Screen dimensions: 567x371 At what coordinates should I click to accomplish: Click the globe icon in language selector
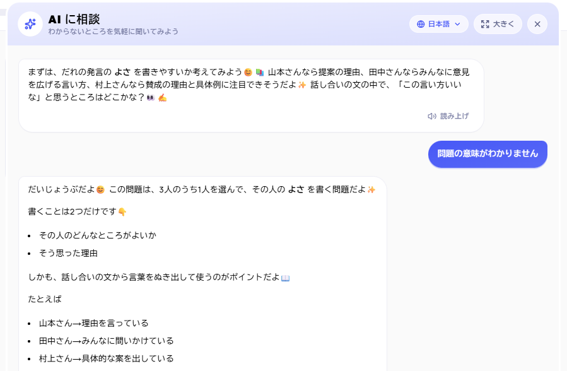click(421, 24)
